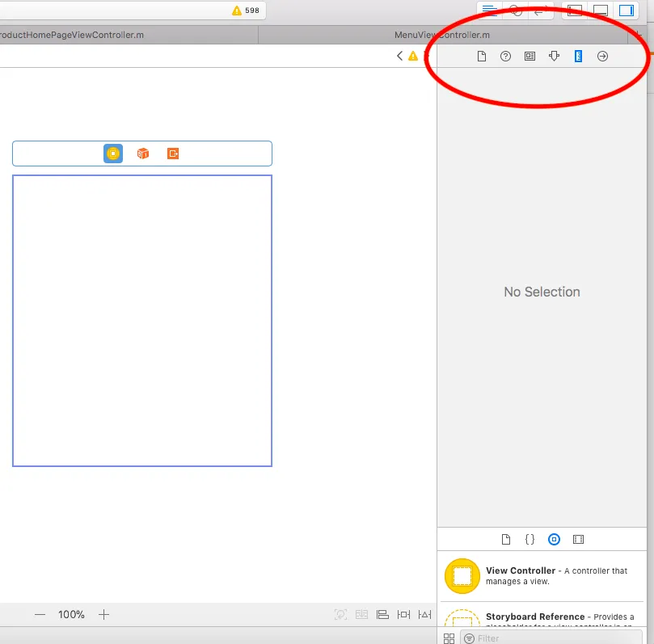This screenshot has height=644, width=654.
Task: Select the Object library icon
Action: coord(554,540)
